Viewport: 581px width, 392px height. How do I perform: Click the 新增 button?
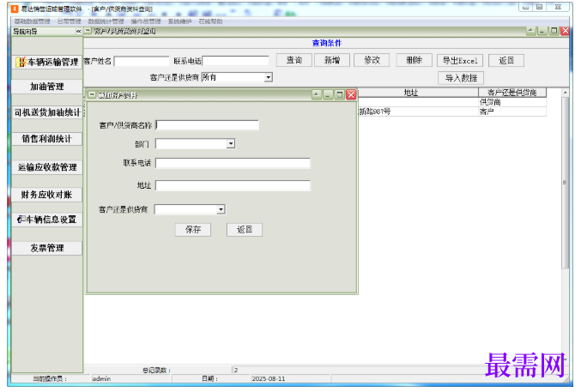[332, 60]
